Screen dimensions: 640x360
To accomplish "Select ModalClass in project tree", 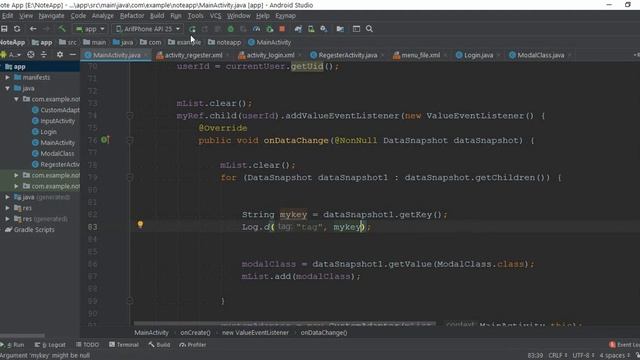I will coord(53,153).
